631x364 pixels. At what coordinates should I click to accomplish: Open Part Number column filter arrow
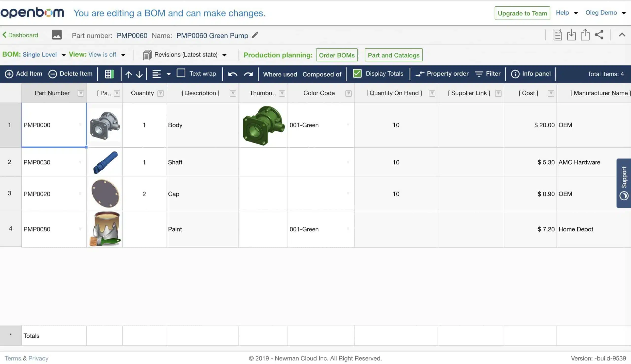tap(81, 93)
